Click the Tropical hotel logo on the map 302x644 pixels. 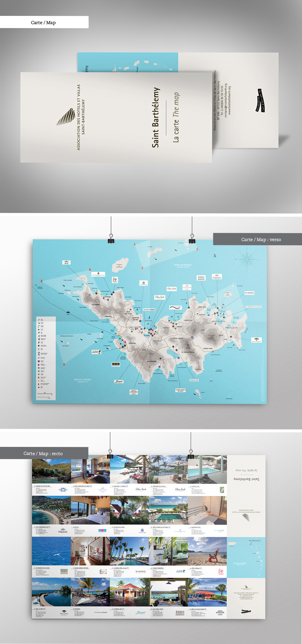(x=119, y=381)
